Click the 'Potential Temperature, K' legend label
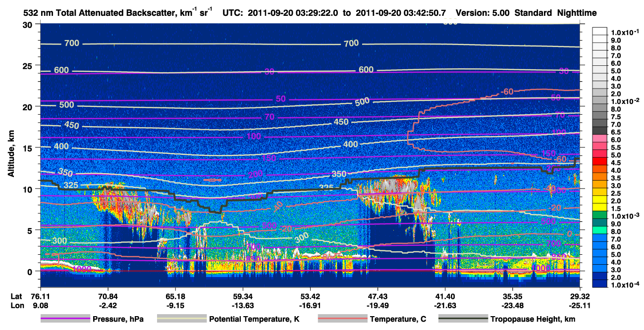Image resolution: width=644 pixels, height=330 pixels. click(x=254, y=319)
